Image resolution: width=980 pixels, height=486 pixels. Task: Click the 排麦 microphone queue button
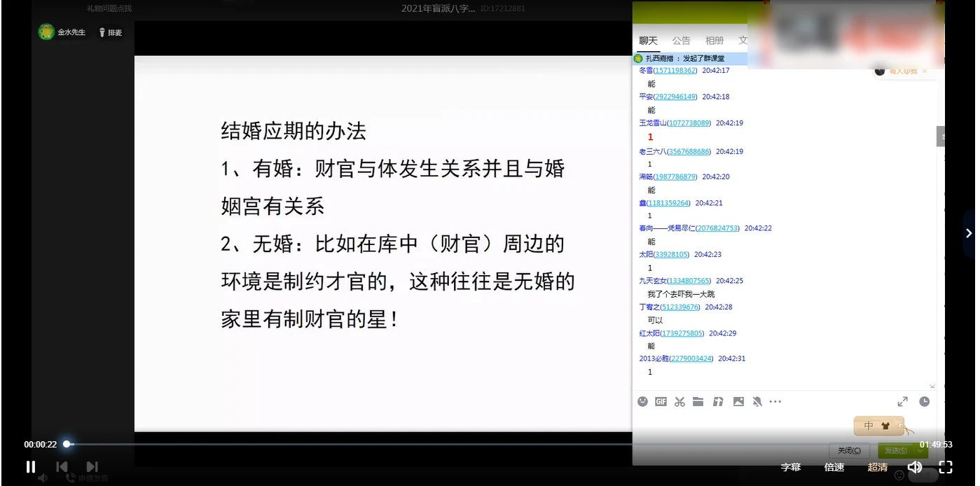[x=111, y=32]
